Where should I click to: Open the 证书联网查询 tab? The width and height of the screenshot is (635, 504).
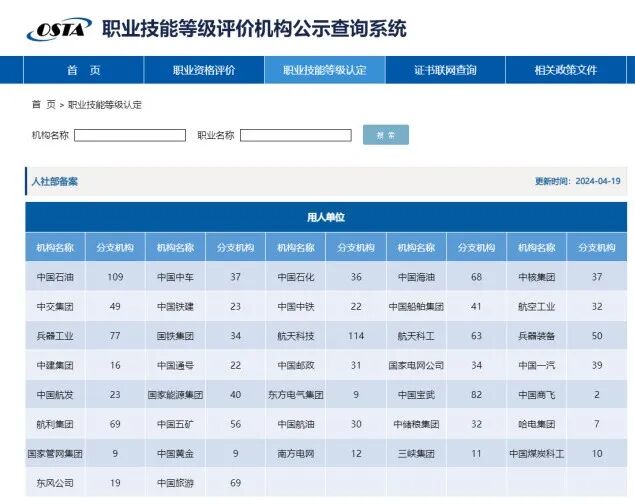(x=445, y=70)
